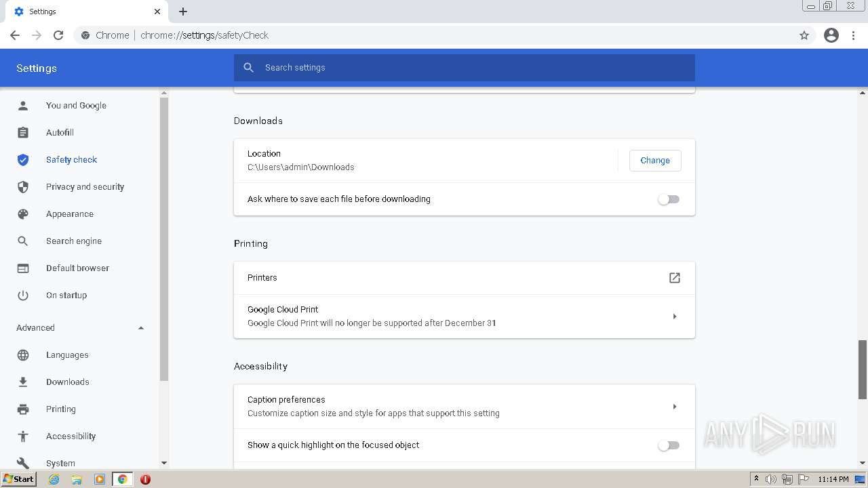
Task: Open the profile avatar menu
Action: 831,35
